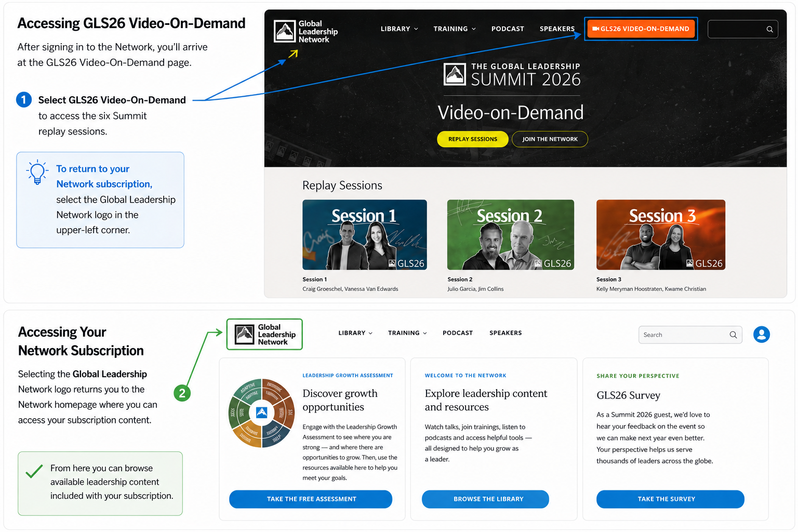Open PODCAST in the dark header menu

tap(508, 29)
